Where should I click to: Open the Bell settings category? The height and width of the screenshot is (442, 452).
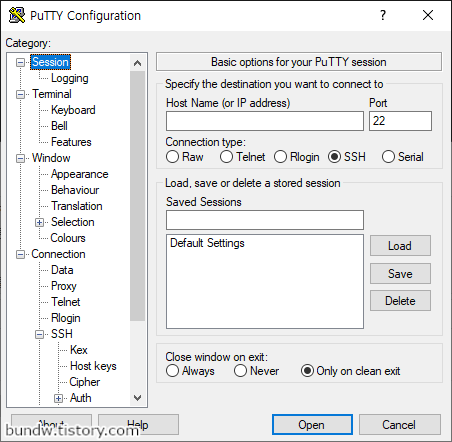pos(59,126)
